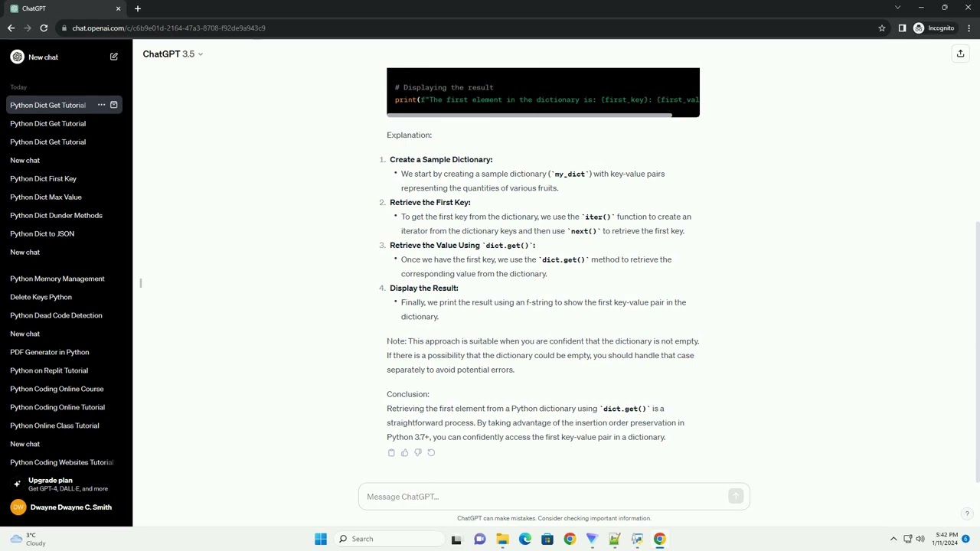The image size is (980, 551).
Task: Give the response a thumbs down
Action: (x=417, y=452)
